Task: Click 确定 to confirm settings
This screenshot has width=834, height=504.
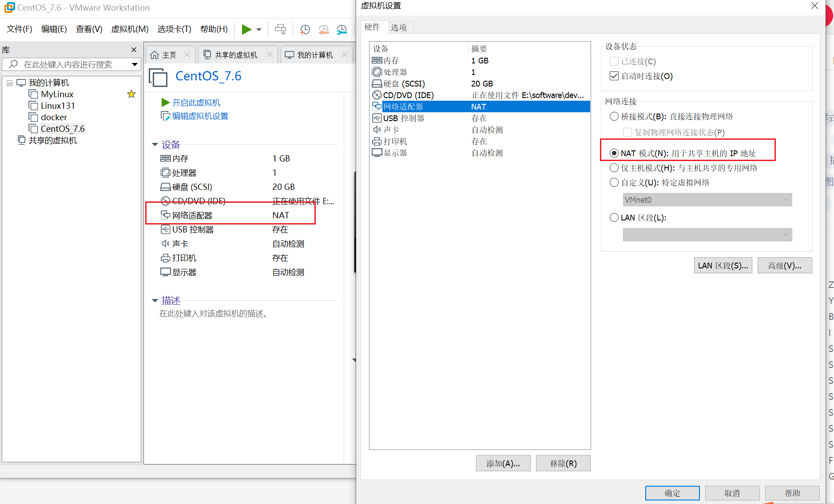Action: 672,493
